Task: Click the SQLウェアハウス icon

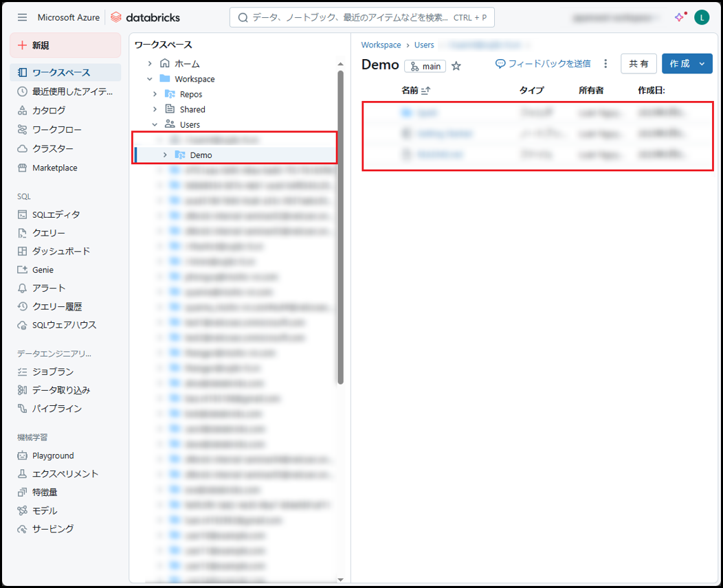Action: coord(22,326)
